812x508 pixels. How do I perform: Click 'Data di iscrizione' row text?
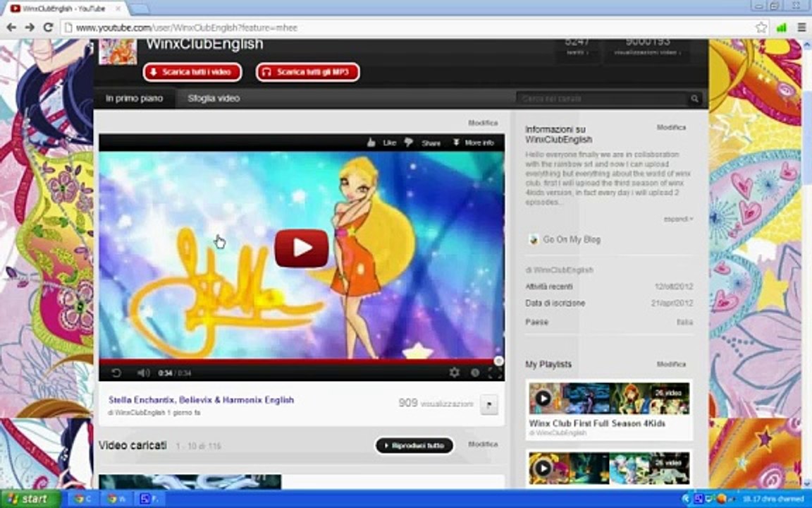click(555, 303)
